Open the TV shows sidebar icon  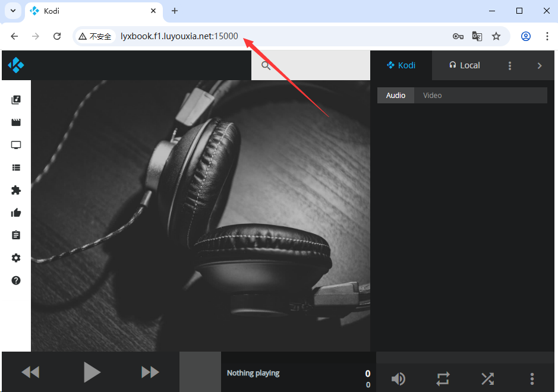(16, 145)
